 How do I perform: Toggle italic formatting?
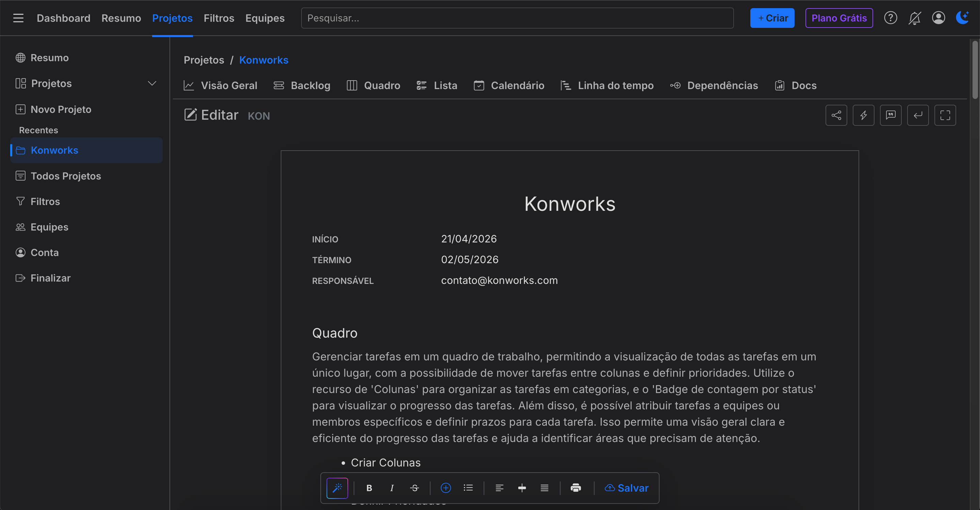pos(392,488)
